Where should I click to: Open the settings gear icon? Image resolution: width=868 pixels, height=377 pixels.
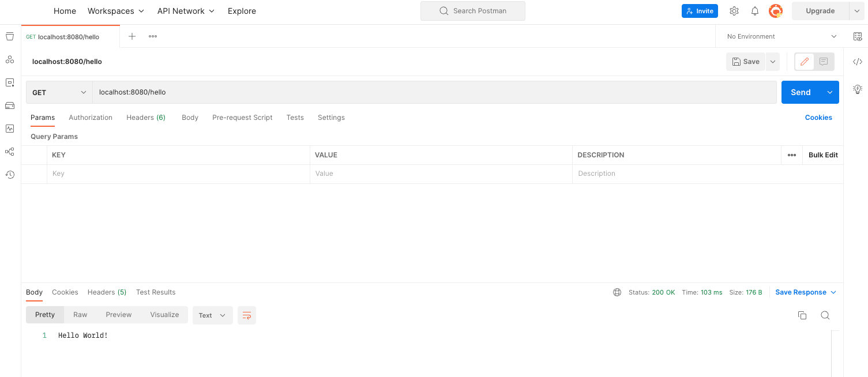[x=734, y=11]
